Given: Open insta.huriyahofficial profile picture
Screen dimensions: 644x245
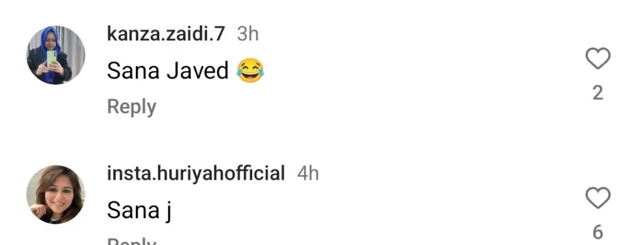Looking at the screenshot, I should click(56, 195).
